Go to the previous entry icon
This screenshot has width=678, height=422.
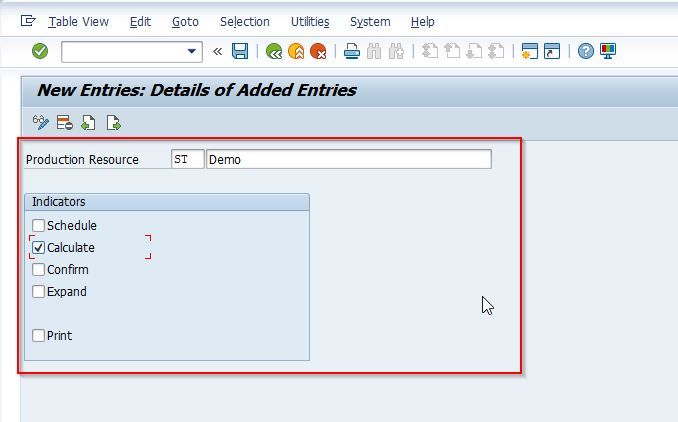[x=88, y=123]
